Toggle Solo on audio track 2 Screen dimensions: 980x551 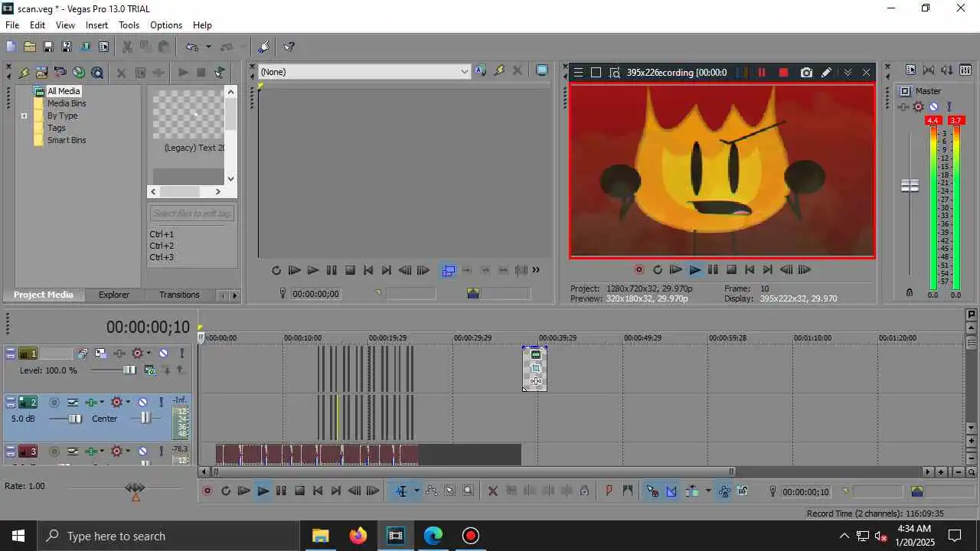[161, 403]
